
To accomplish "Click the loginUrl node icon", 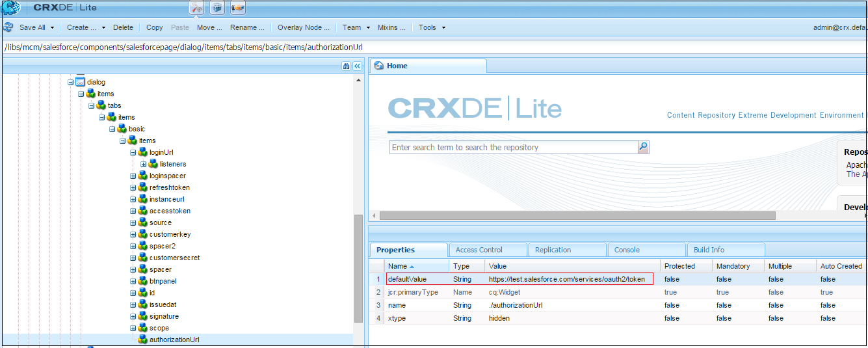I will pyautogui.click(x=143, y=152).
